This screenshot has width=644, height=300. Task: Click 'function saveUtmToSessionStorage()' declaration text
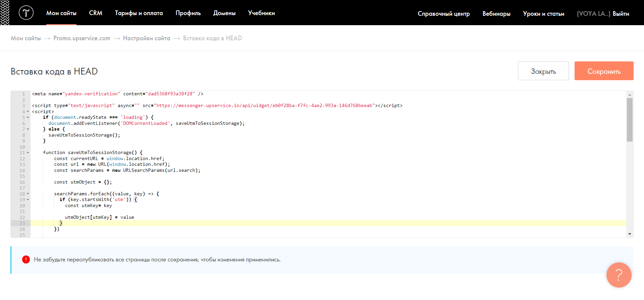[93, 153]
